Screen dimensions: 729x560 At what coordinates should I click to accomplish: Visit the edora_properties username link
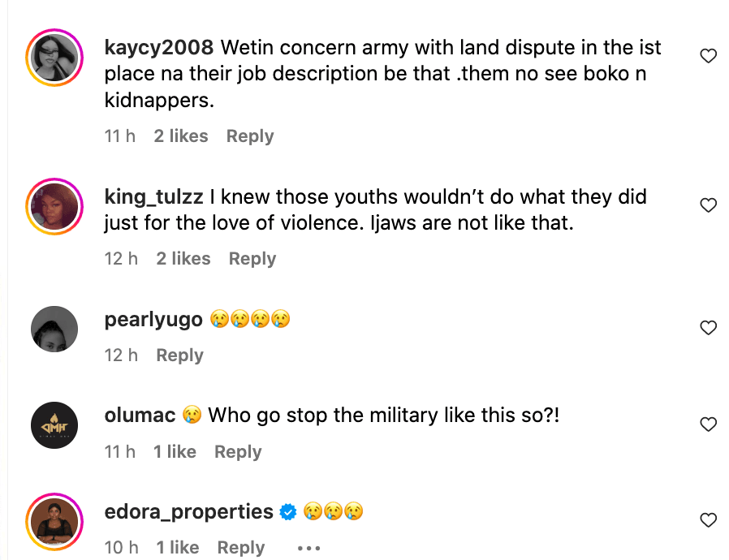coord(189,512)
